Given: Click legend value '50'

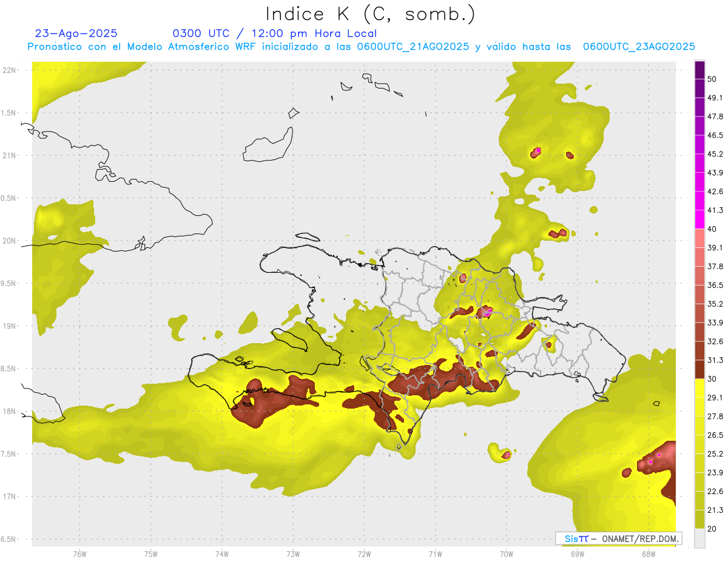Looking at the screenshot, I should point(712,79).
